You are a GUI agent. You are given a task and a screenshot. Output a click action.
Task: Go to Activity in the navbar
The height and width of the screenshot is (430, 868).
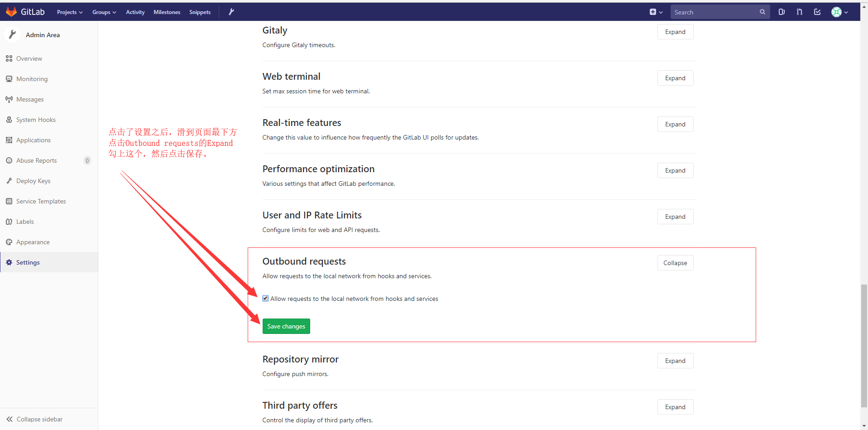pos(135,12)
